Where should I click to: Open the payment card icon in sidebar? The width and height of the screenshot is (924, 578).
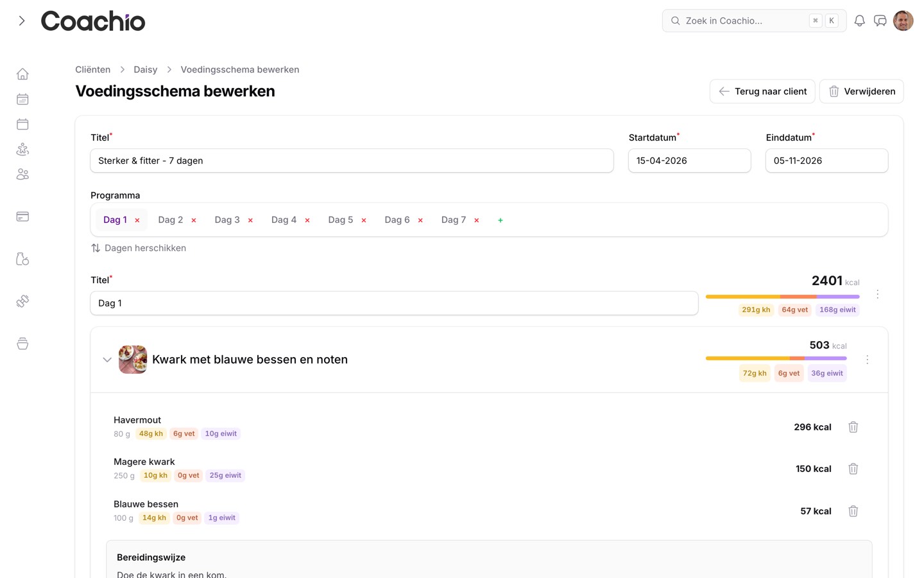[22, 216]
